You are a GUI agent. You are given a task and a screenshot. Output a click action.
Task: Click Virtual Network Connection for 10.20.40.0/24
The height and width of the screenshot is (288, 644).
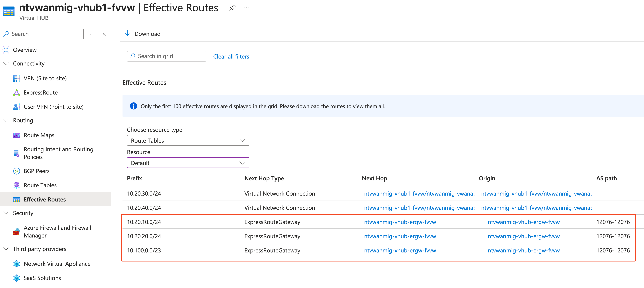280,208
